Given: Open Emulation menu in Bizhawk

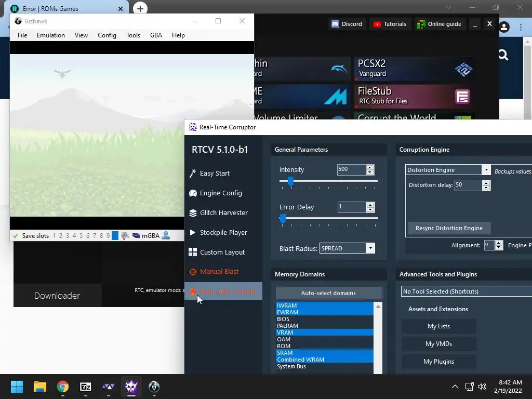Looking at the screenshot, I should point(51,35).
